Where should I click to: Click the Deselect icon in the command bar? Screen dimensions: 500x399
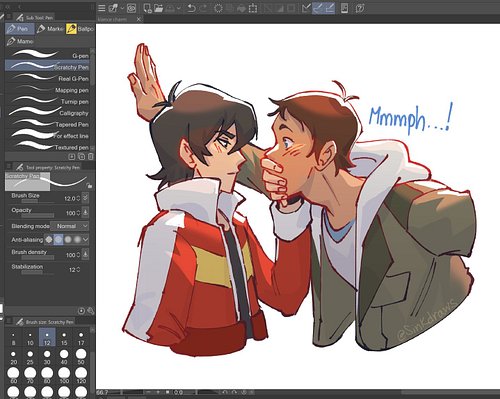267,8
